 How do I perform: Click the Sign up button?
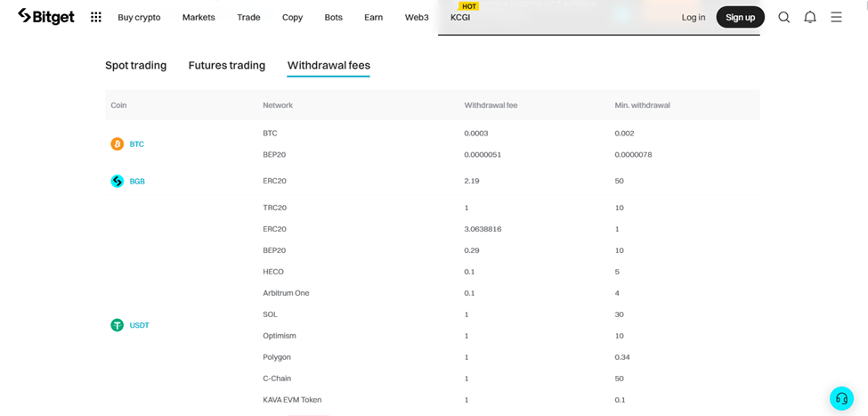(740, 17)
